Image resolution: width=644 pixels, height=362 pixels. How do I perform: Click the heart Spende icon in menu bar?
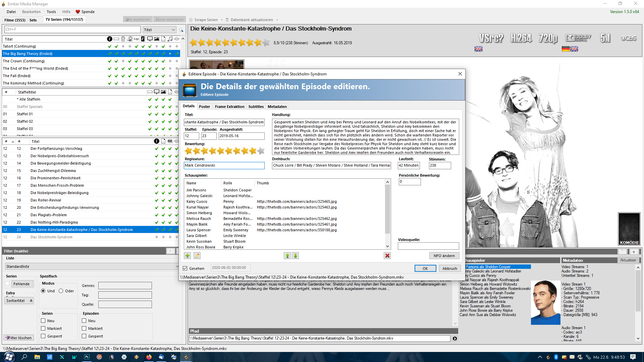[x=78, y=12]
